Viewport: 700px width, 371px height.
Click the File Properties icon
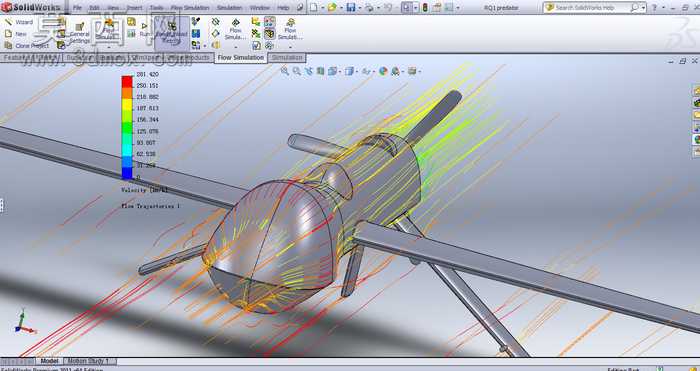tap(437, 8)
